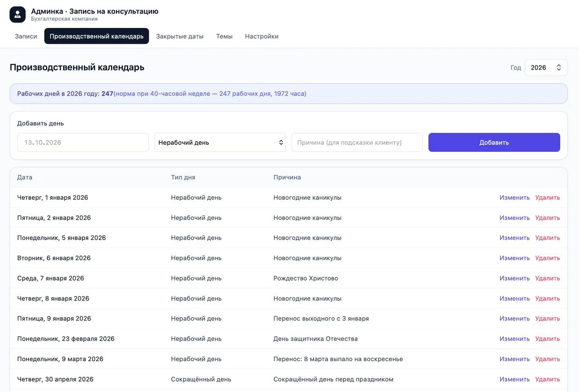Delete the 9 марта 2026 entry
This screenshot has width=579, height=392.
pyautogui.click(x=547, y=359)
